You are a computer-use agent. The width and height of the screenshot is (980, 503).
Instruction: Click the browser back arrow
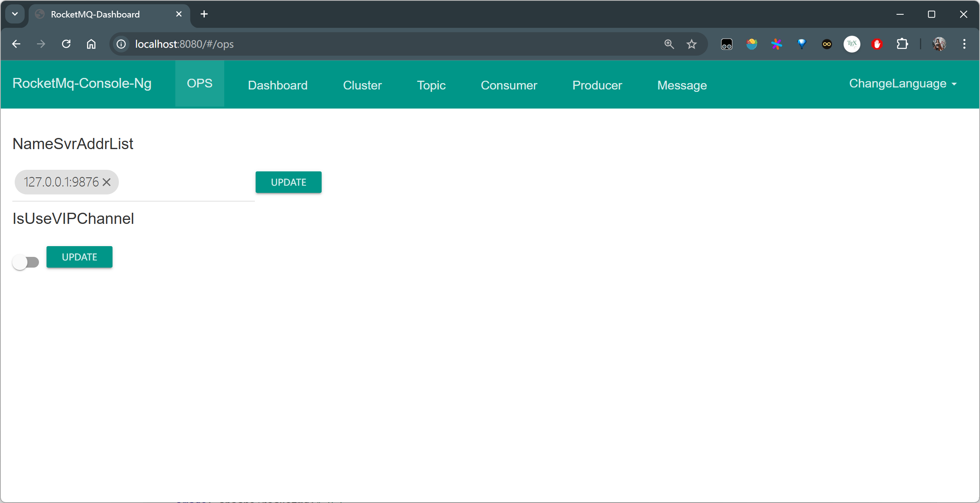pyautogui.click(x=16, y=44)
